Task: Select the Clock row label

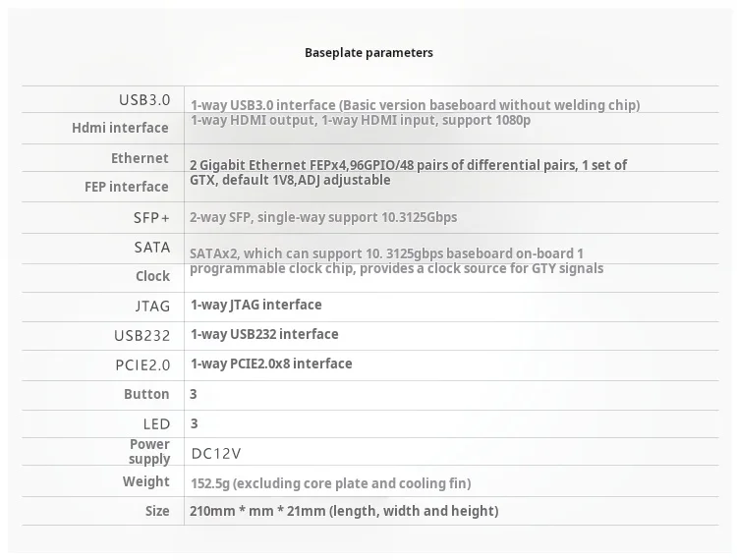Action: [152, 276]
